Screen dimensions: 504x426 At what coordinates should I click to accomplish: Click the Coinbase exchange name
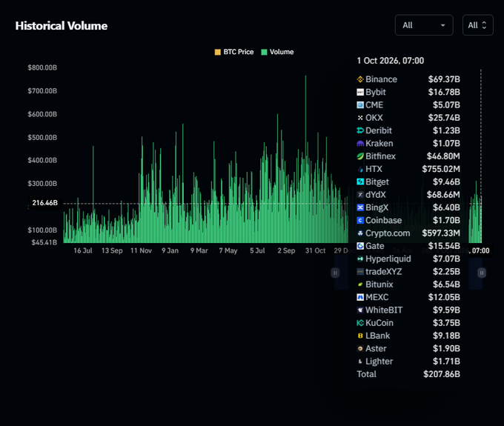[x=384, y=220]
